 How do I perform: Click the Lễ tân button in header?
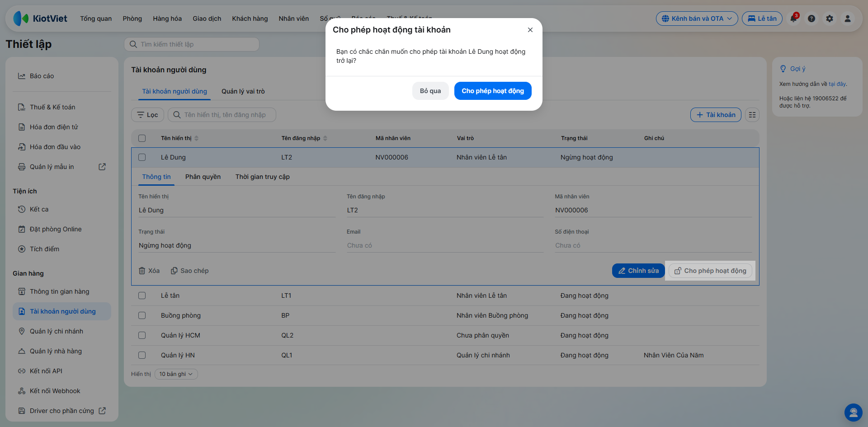(762, 19)
